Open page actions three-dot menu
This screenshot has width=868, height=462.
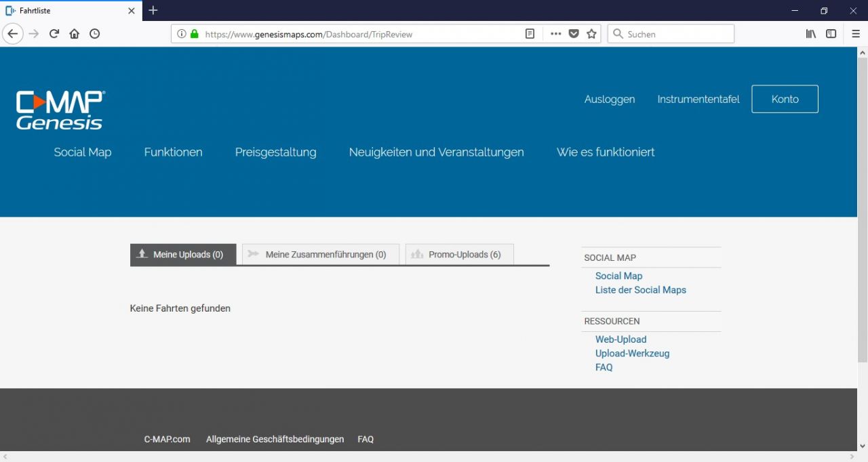(x=555, y=34)
